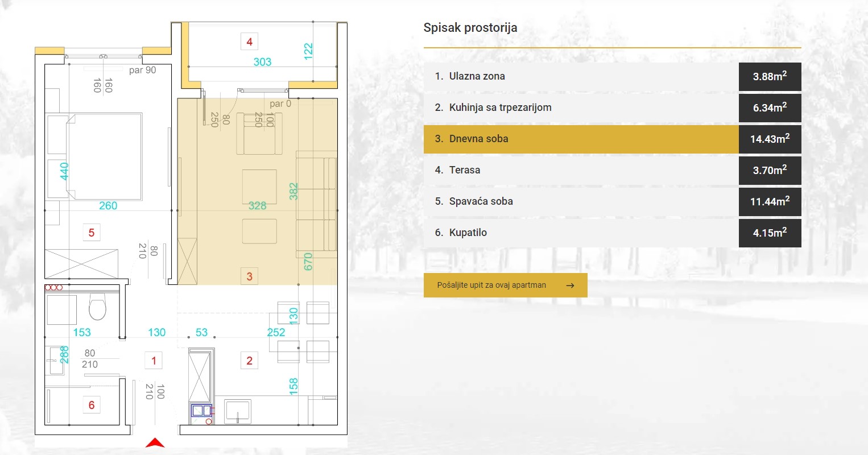Image resolution: width=868 pixels, height=455 pixels.
Task: Send inquiry with Pošaljite upit za ovaj apartman
Action: (505, 286)
